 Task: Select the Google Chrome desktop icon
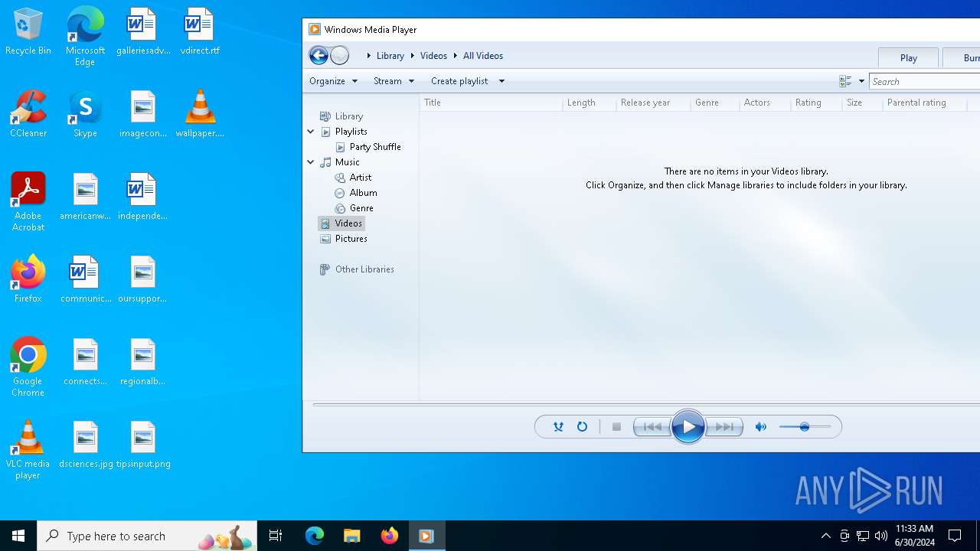pyautogui.click(x=28, y=367)
